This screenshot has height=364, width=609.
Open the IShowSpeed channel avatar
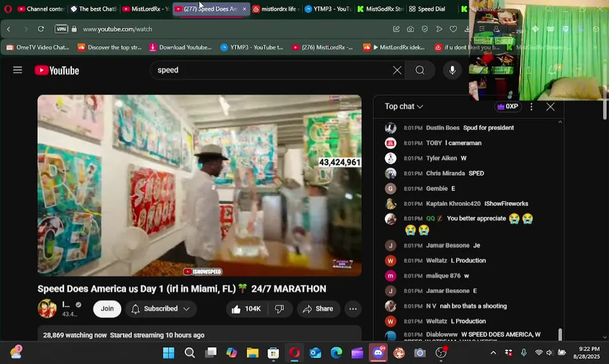(47, 308)
